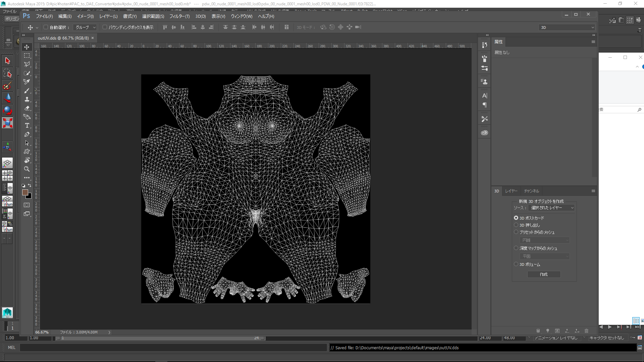Expand the ソース 選択されたレイヤー dropdown
The width and height of the screenshot is (644, 362).
point(551,208)
